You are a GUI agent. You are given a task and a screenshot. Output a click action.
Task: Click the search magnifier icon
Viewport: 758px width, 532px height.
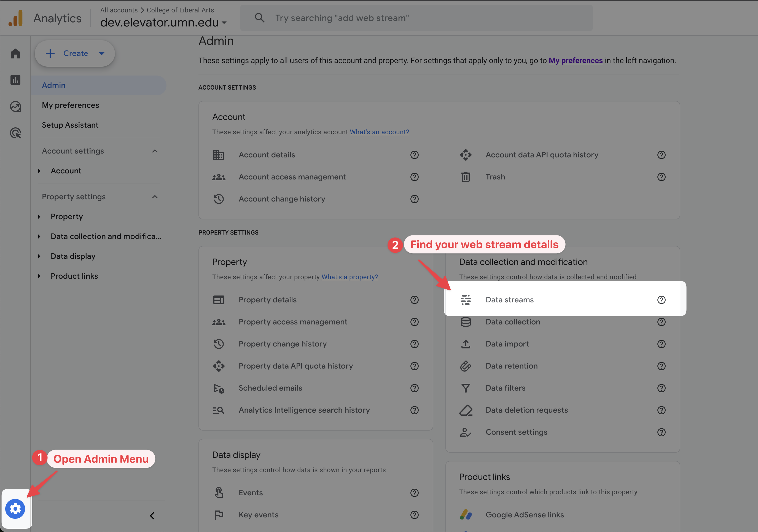[259, 18]
